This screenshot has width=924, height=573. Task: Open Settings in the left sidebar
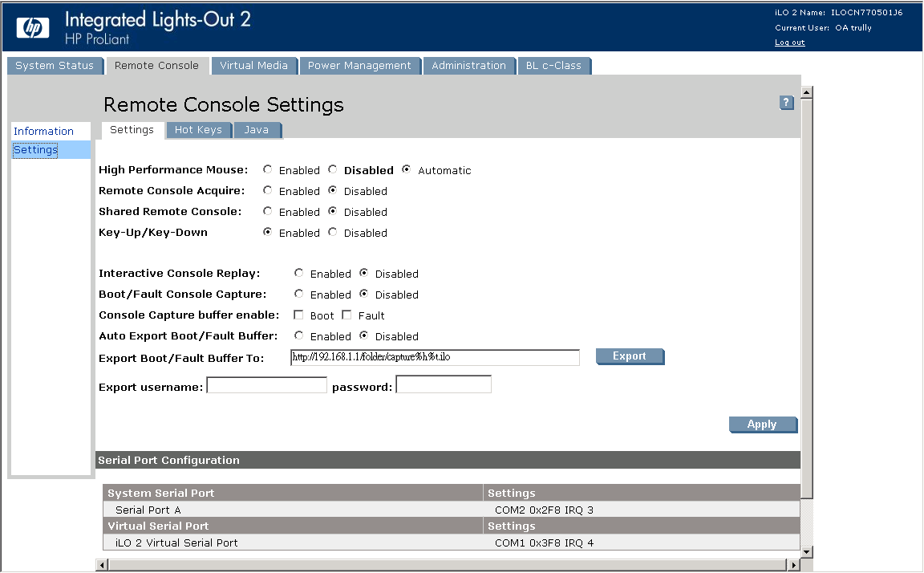tap(36, 150)
